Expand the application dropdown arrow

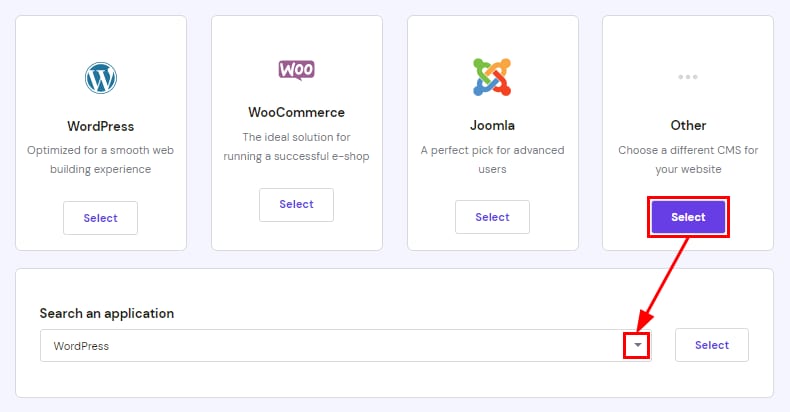(638, 346)
